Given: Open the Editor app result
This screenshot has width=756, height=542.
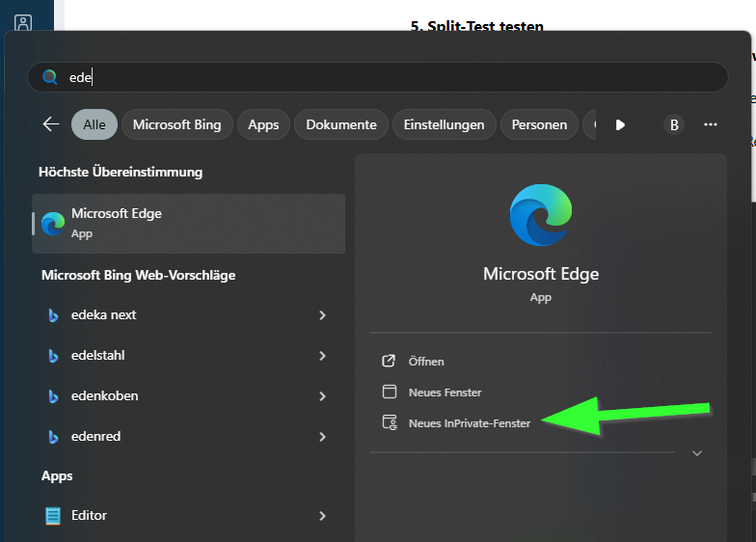Looking at the screenshot, I should pyautogui.click(x=189, y=515).
